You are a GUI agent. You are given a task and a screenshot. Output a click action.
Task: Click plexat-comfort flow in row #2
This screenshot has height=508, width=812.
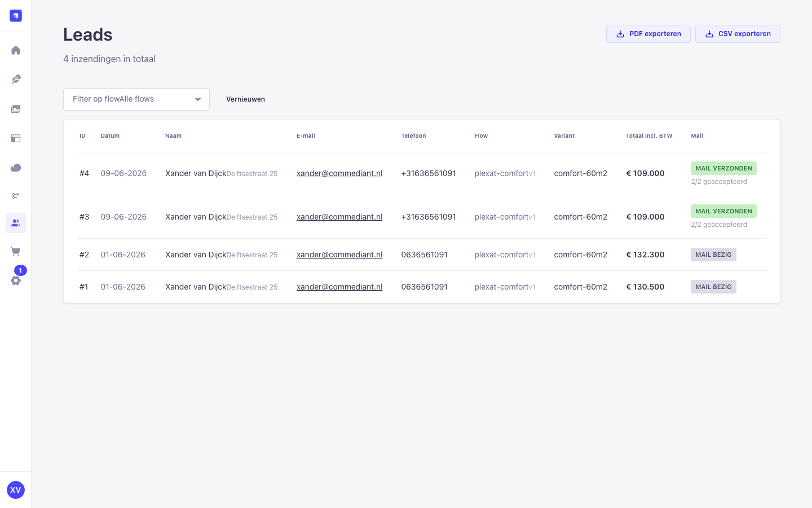[x=501, y=255]
